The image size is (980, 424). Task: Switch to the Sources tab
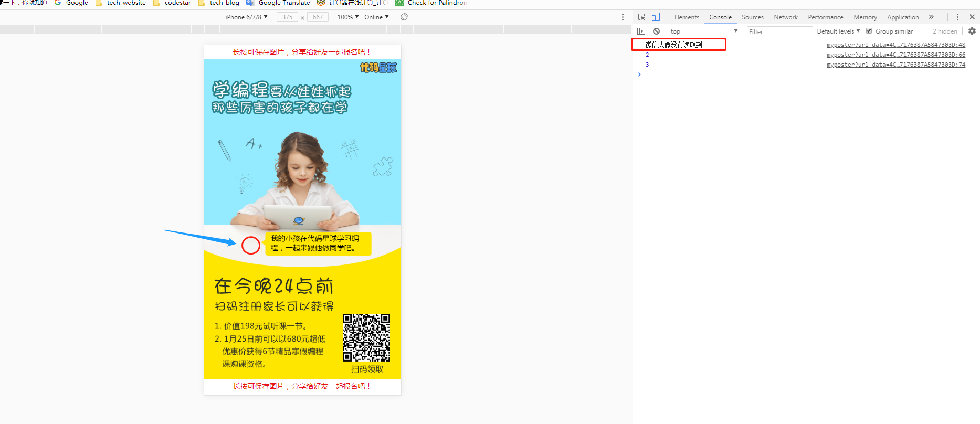pyautogui.click(x=753, y=17)
